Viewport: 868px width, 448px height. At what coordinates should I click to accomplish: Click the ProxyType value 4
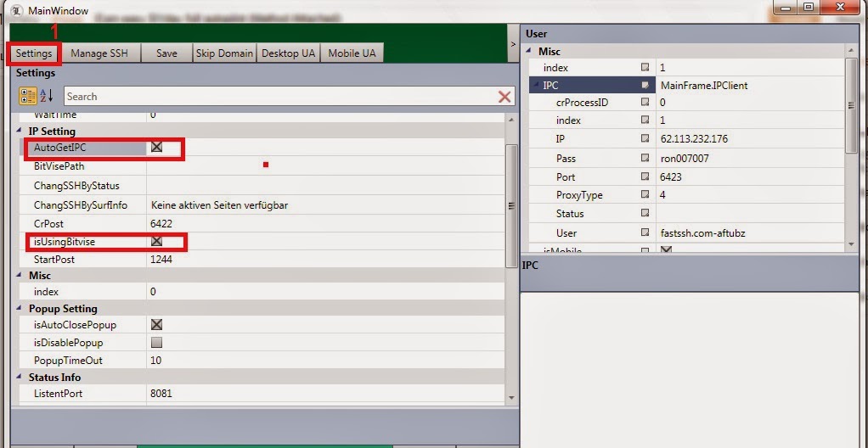click(x=663, y=195)
